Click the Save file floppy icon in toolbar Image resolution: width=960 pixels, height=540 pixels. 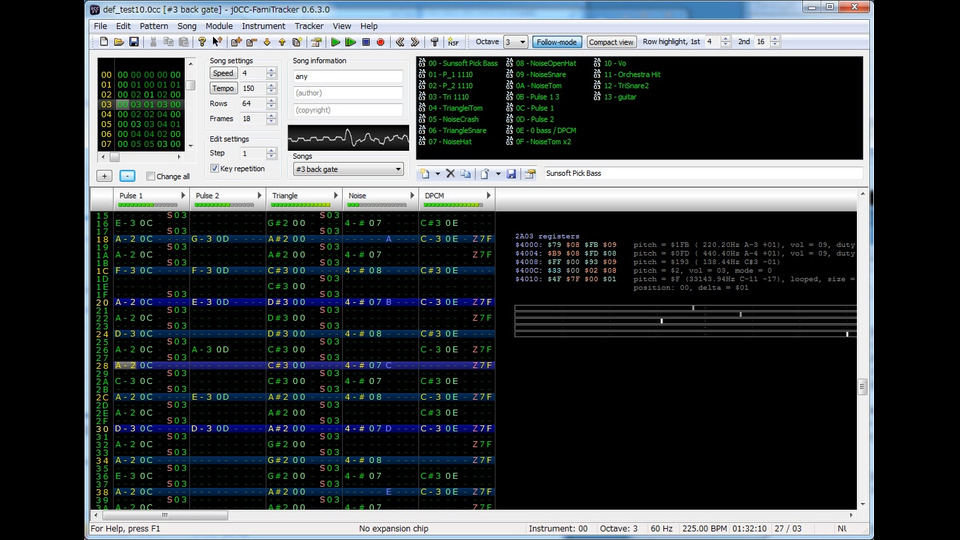coord(134,42)
